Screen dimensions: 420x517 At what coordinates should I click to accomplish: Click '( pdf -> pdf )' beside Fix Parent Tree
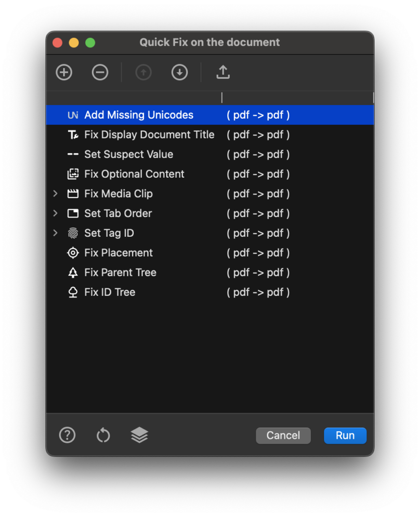[x=258, y=273]
